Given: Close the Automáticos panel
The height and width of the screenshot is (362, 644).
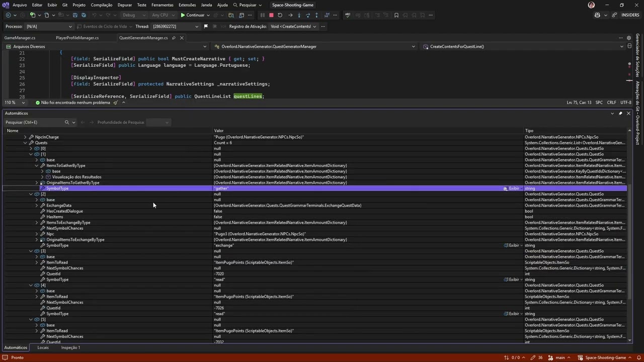Looking at the screenshot, I should [x=628, y=113].
